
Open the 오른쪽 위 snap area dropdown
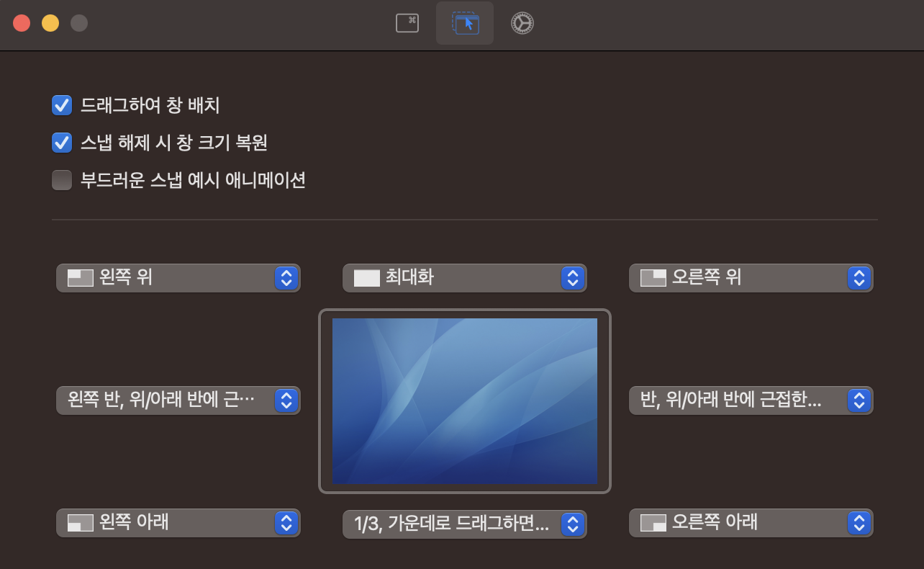pyautogui.click(x=751, y=277)
